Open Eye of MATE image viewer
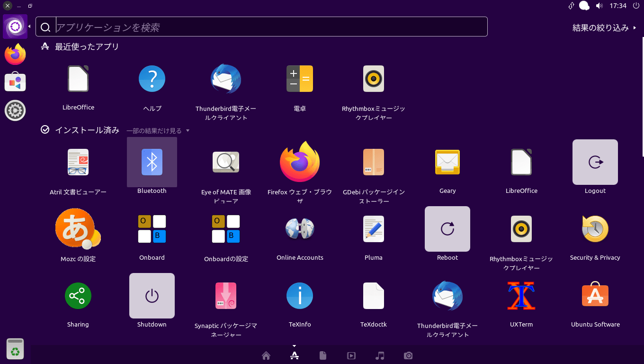The image size is (644, 364). (x=226, y=162)
